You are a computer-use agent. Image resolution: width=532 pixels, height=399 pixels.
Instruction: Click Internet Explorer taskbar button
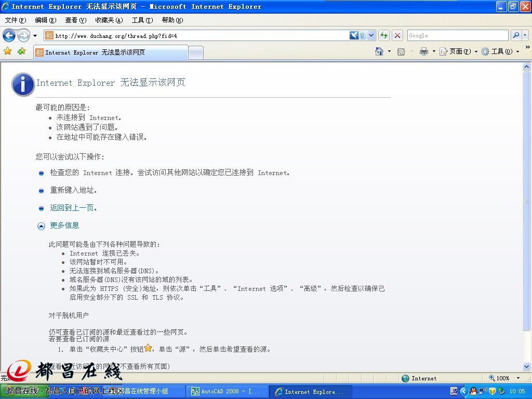point(311,392)
